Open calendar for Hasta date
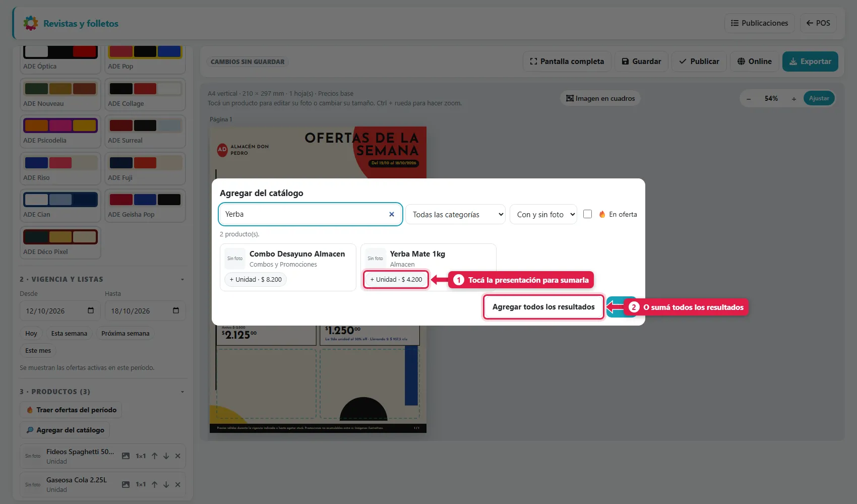 tap(176, 310)
